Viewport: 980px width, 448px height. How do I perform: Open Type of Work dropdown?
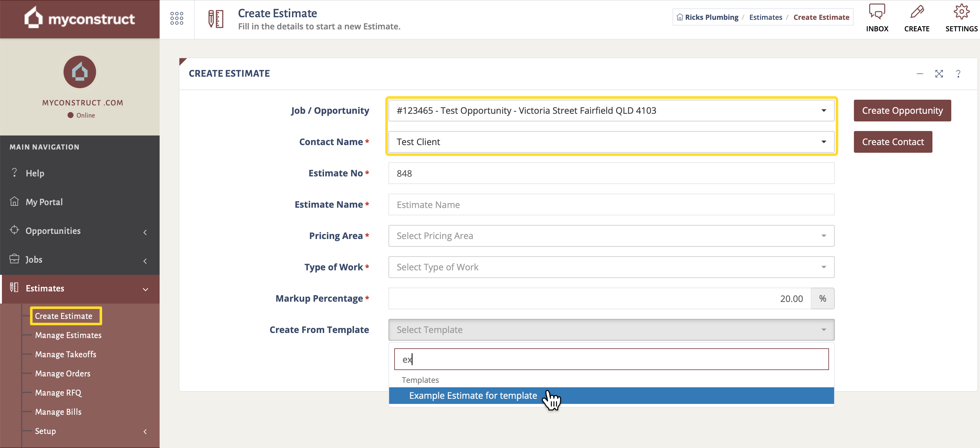611,267
